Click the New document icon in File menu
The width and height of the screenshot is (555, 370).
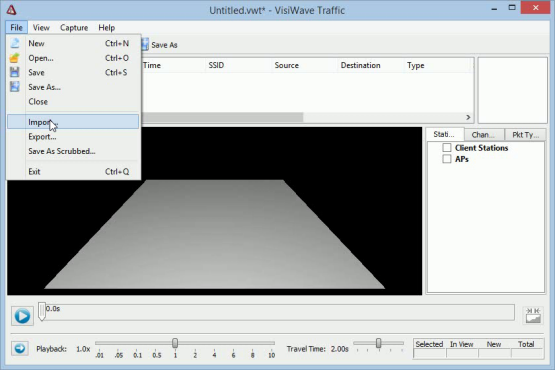[x=15, y=43]
